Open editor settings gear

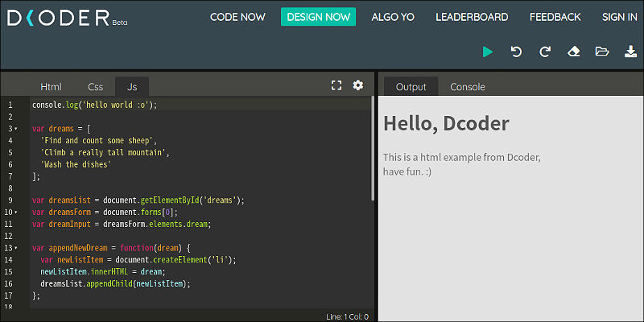pos(358,85)
